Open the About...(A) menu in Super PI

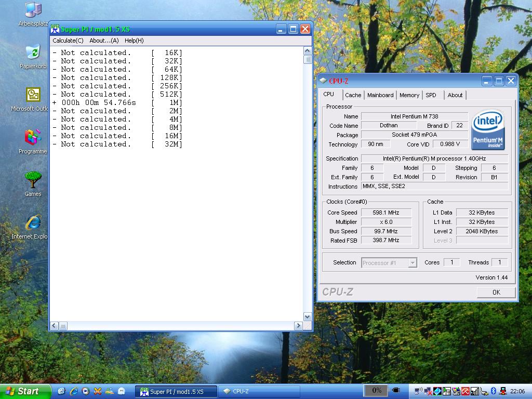(104, 41)
